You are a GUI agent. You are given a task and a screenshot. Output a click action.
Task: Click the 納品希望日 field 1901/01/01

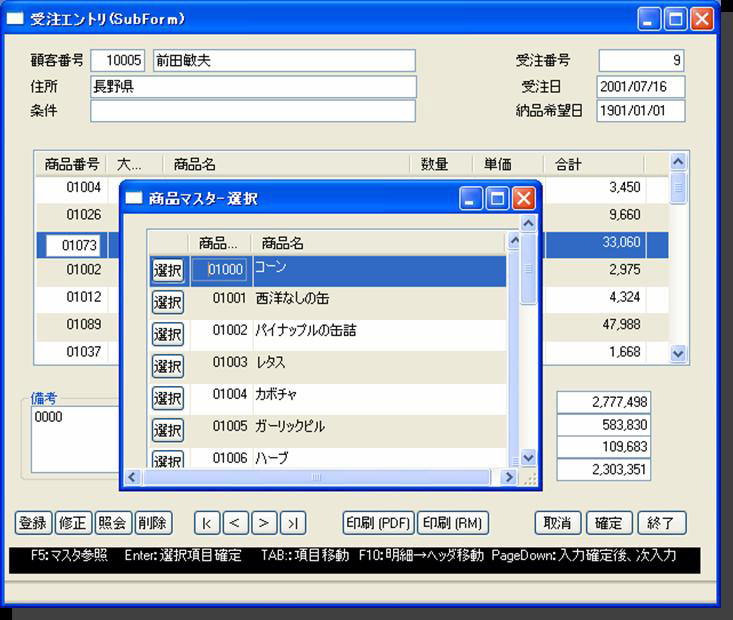click(641, 111)
